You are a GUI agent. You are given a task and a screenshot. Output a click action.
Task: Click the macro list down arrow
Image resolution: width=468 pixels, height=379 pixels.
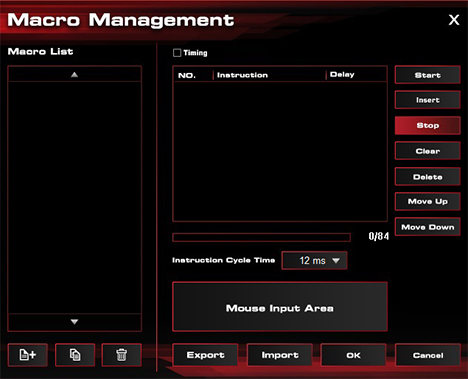(74, 322)
